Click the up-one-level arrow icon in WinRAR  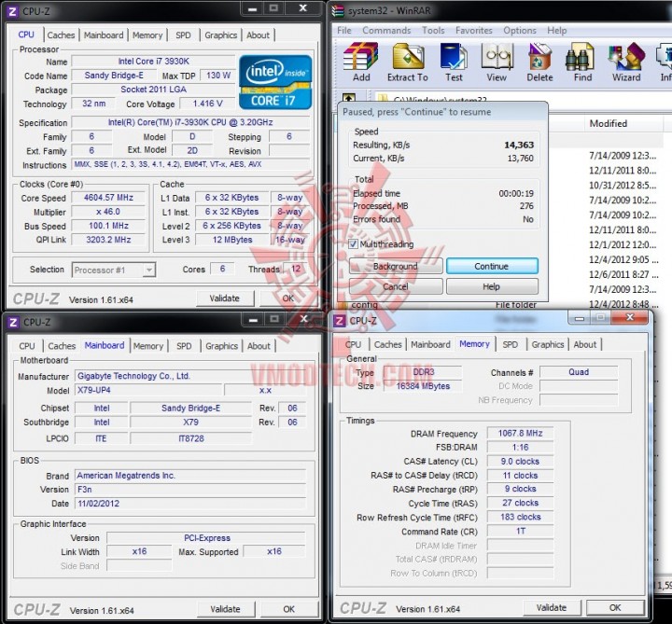point(349,98)
